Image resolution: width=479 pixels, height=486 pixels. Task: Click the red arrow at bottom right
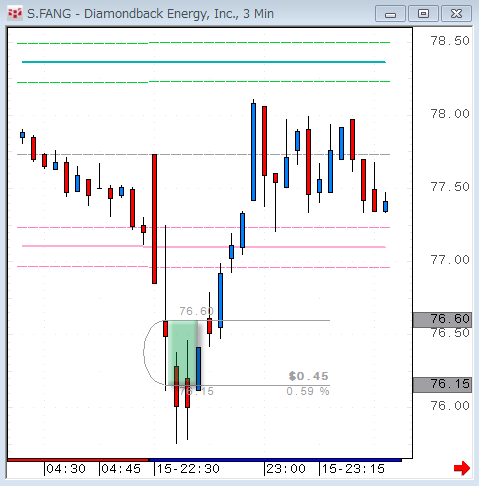(x=462, y=468)
